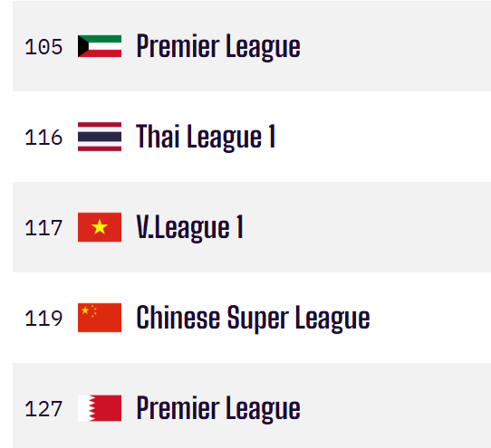Click empty area of Thai League 1 row
Screen dimensions: 491x448
click(x=382, y=137)
